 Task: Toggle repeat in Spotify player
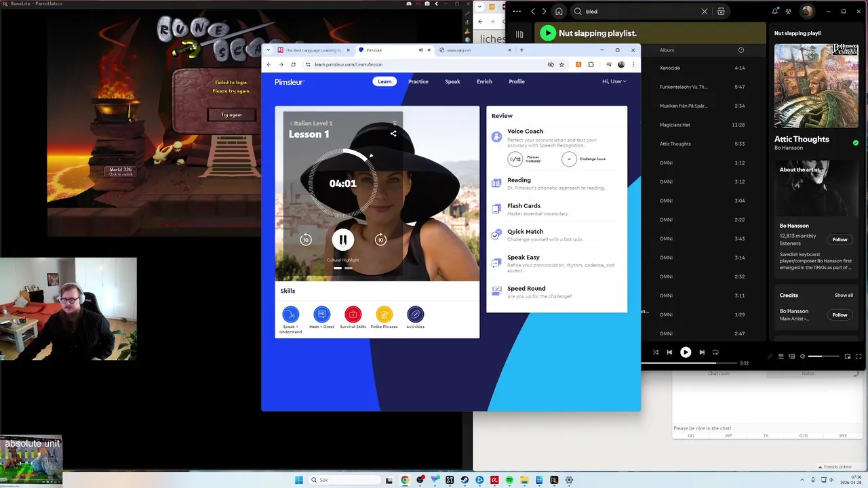[715, 352]
